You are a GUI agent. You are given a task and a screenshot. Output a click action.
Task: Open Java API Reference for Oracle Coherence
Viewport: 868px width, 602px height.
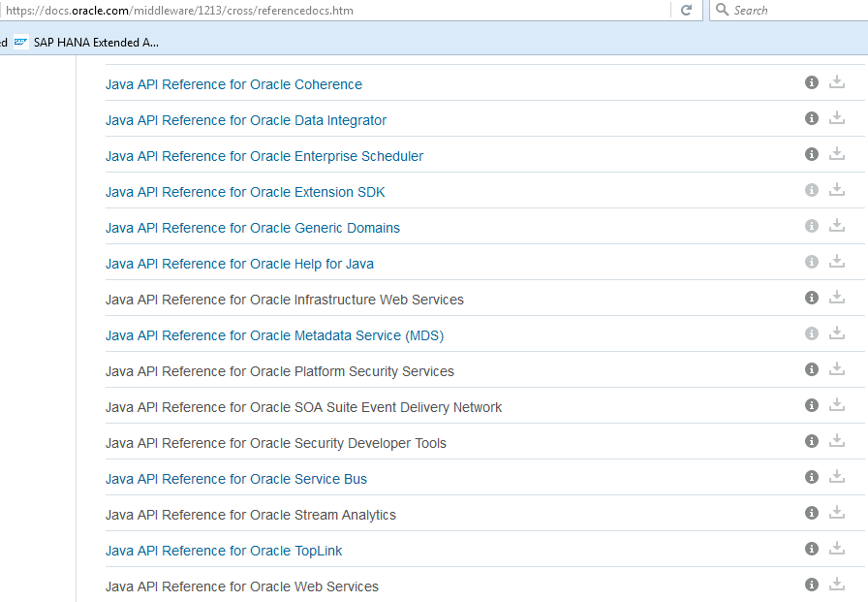233,84
